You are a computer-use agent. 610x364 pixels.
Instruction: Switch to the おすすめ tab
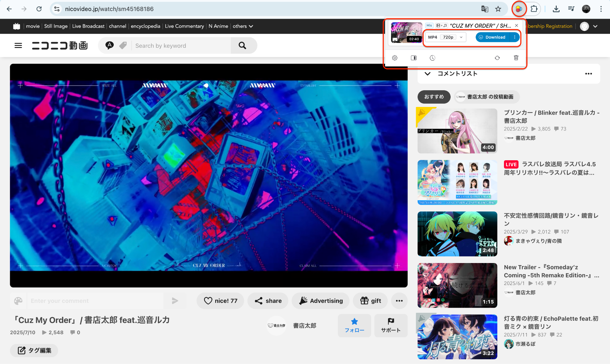(434, 97)
